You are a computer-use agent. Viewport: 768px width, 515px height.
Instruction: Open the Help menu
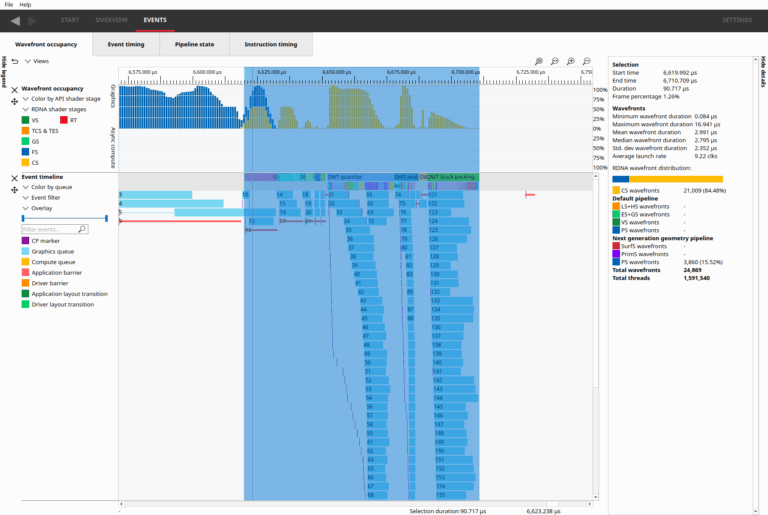click(25, 4)
